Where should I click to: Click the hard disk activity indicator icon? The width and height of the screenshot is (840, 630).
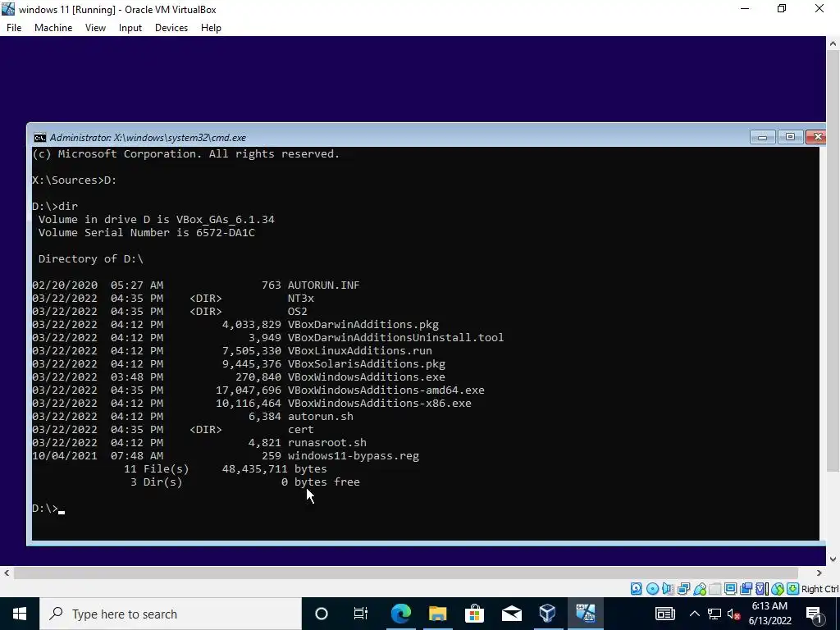[x=636, y=589]
